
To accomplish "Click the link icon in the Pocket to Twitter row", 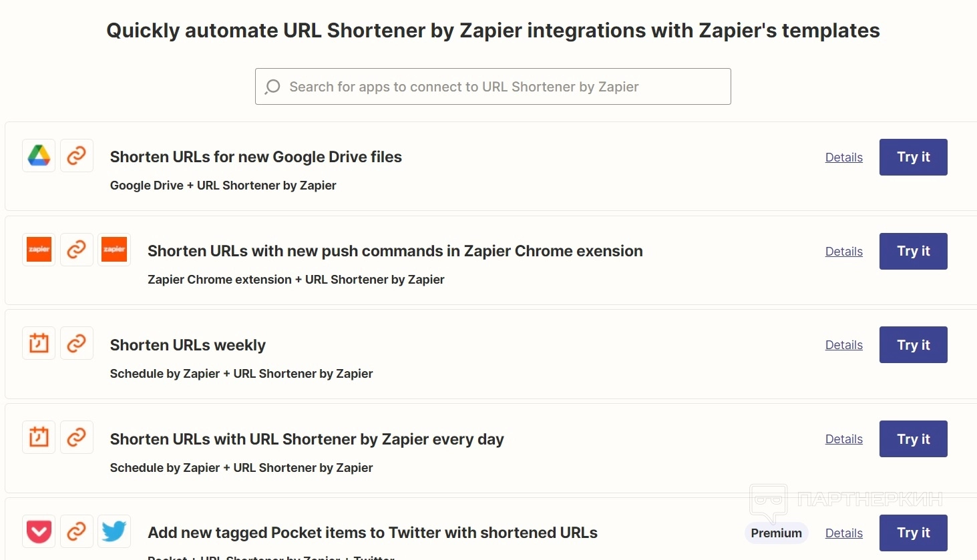I will (77, 532).
